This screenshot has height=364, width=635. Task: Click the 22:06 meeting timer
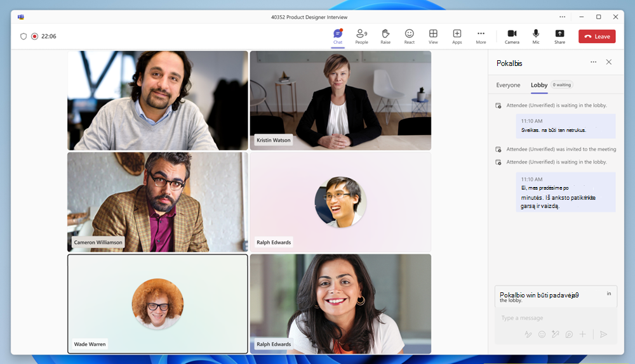[49, 36]
